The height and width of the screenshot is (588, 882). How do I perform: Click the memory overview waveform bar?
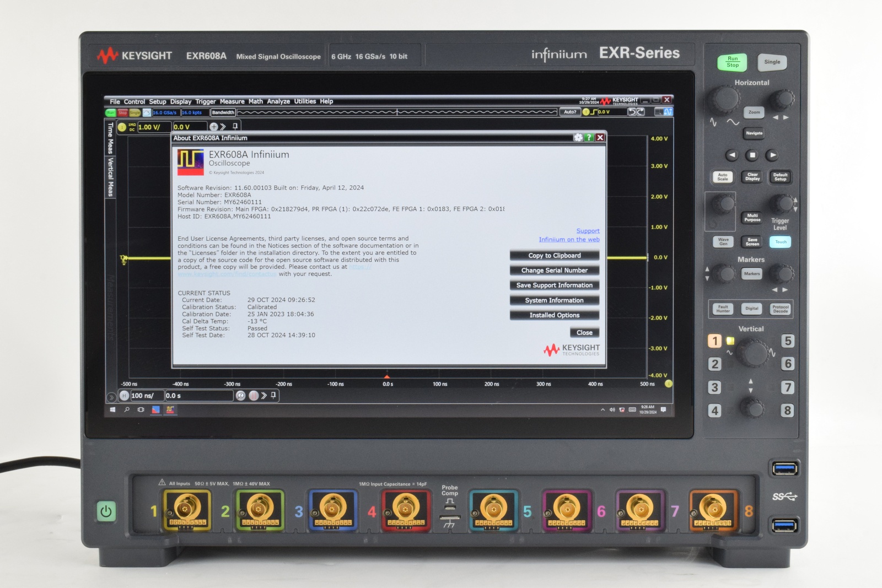pos(397,112)
